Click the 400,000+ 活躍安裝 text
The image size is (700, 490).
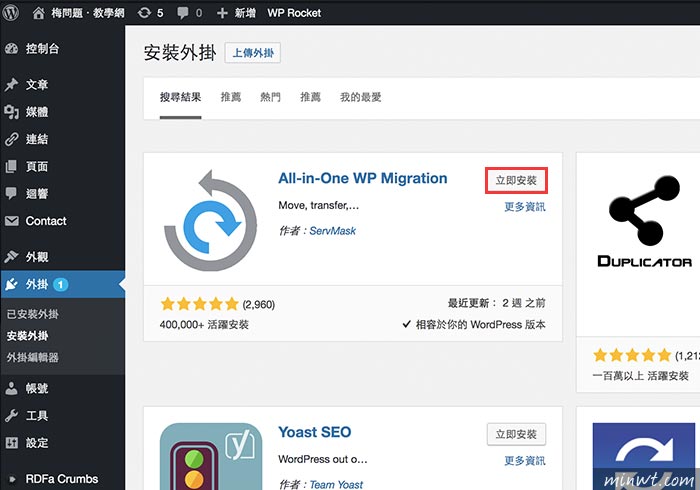click(x=204, y=324)
